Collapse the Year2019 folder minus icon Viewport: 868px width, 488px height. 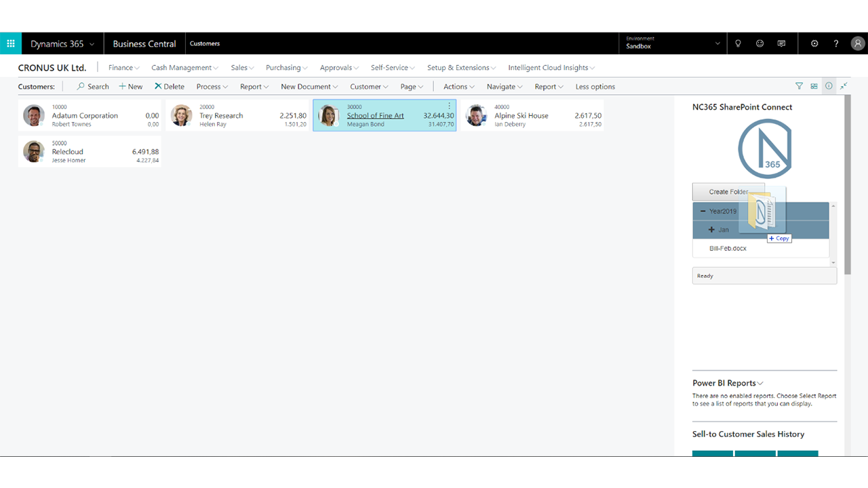point(703,211)
